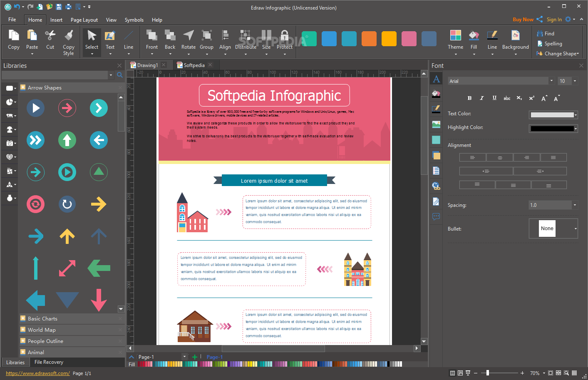Click Sign In
This screenshot has height=380, width=588.
pyautogui.click(x=554, y=20)
